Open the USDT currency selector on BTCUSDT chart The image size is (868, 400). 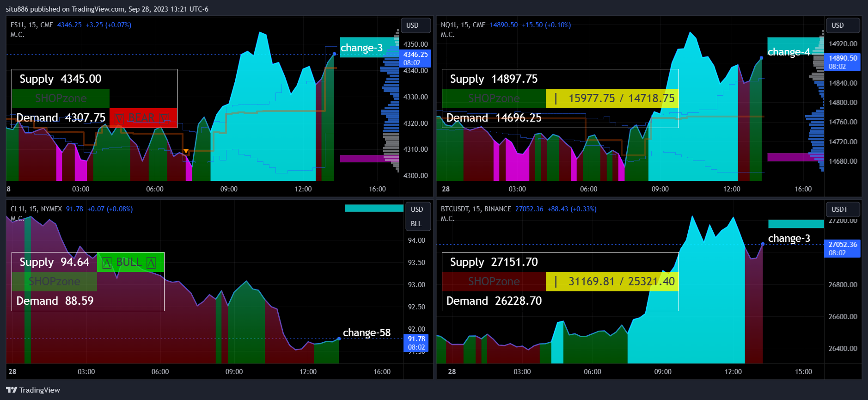click(843, 209)
